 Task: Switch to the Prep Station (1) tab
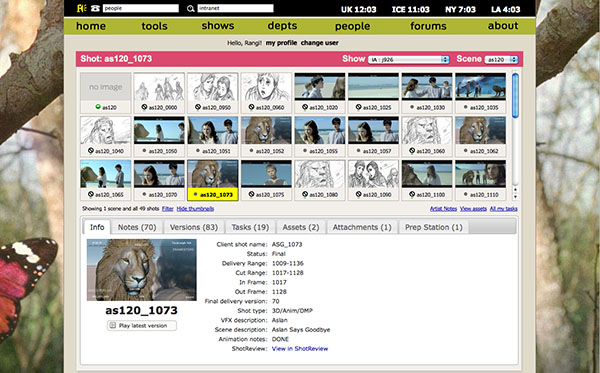[x=434, y=227]
